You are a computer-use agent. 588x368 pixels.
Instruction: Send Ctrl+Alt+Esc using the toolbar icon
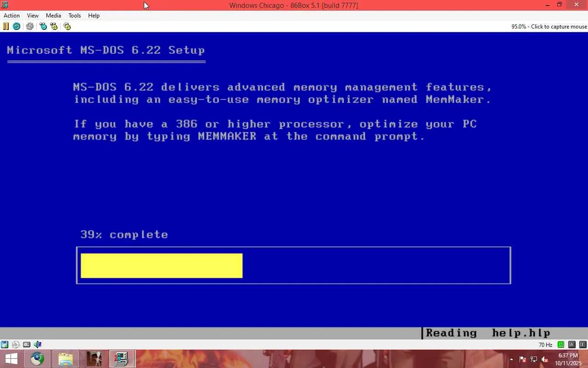54,26
